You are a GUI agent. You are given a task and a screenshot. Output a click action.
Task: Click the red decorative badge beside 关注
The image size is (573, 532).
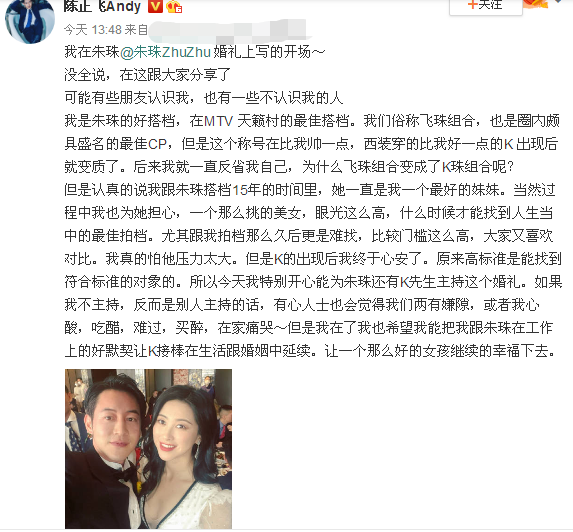coord(535,4)
